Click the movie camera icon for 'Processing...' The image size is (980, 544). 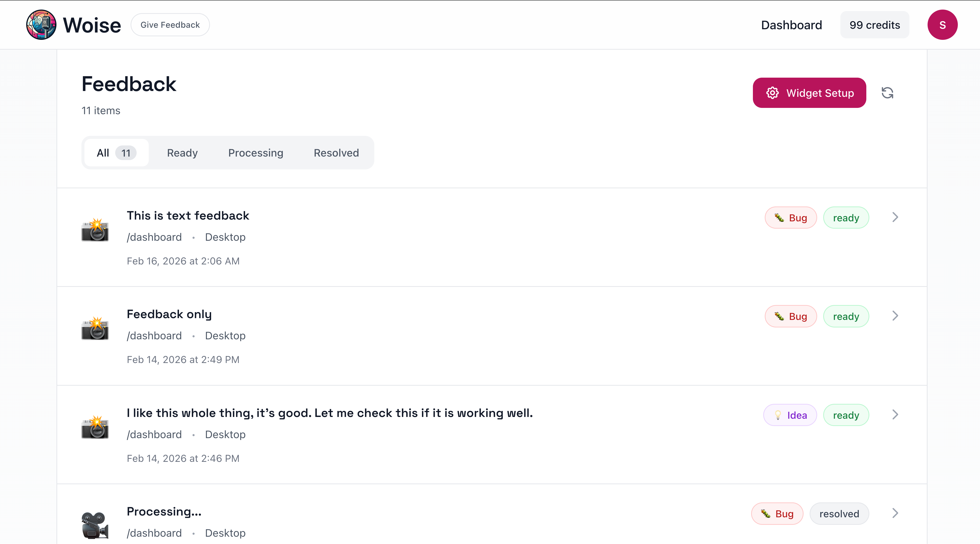tap(95, 525)
